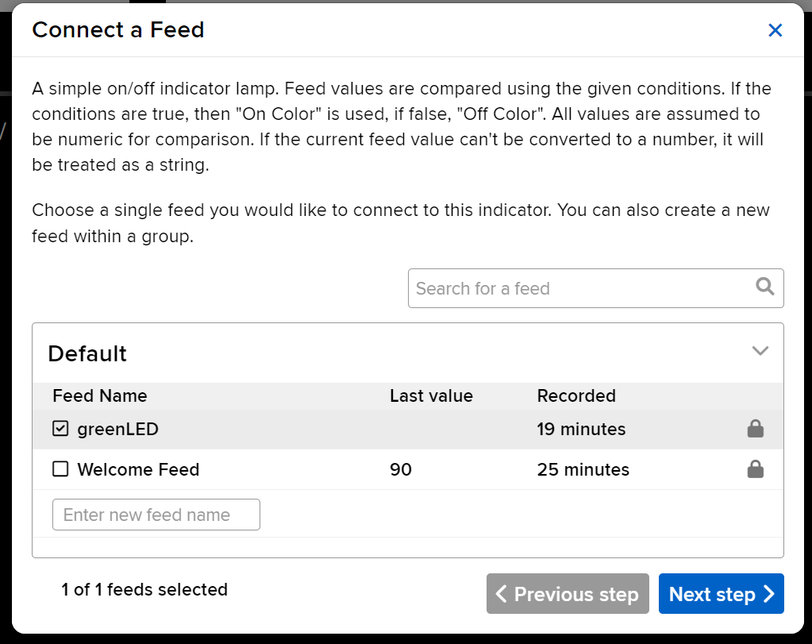The image size is (812, 644).
Task: Proceed using the Next step button
Action: (721, 594)
